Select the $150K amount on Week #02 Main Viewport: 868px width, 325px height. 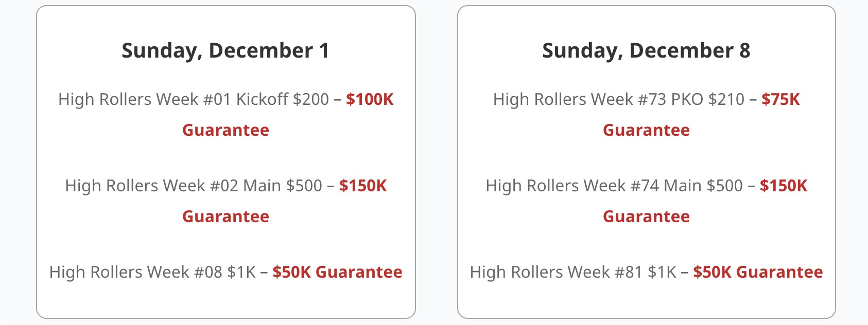(x=363, y=186)
